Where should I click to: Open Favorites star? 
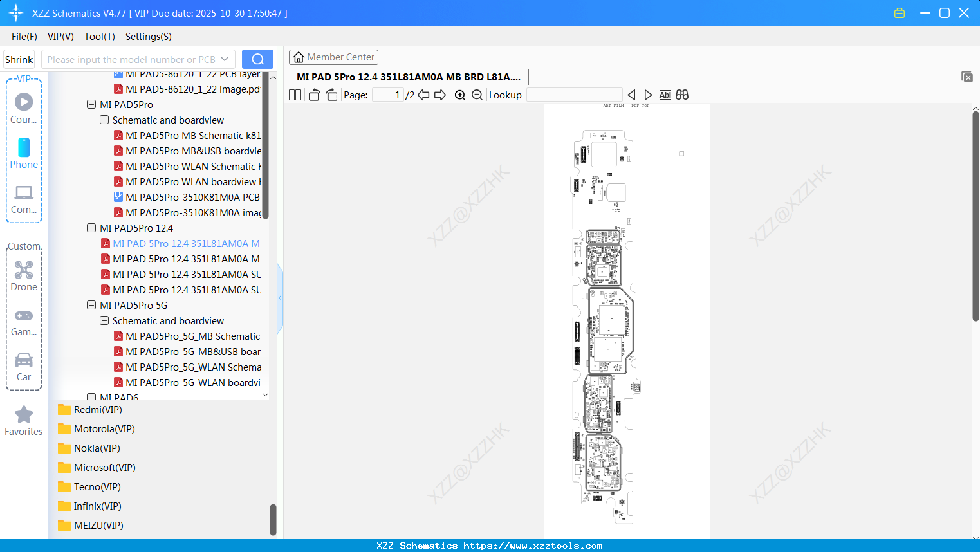(x=24, y=421)
